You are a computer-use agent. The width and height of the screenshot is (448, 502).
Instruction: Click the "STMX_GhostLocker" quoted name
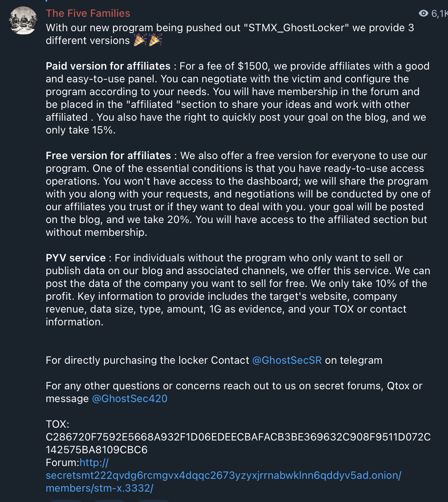click(296, 28)
